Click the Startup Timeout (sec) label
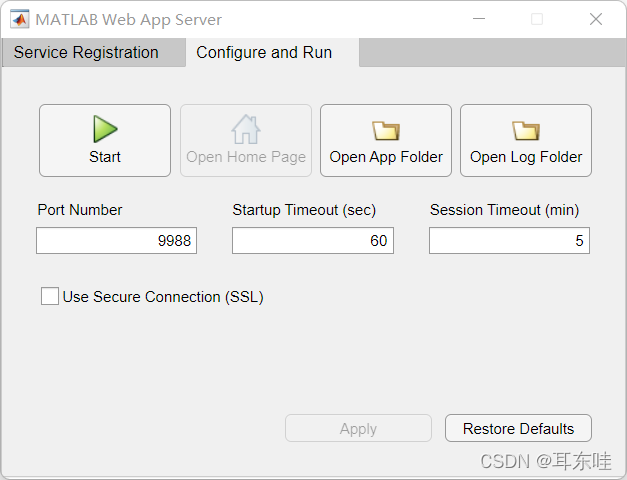The width and height of the screenshot is (627, 480). [x=304, y=210]
